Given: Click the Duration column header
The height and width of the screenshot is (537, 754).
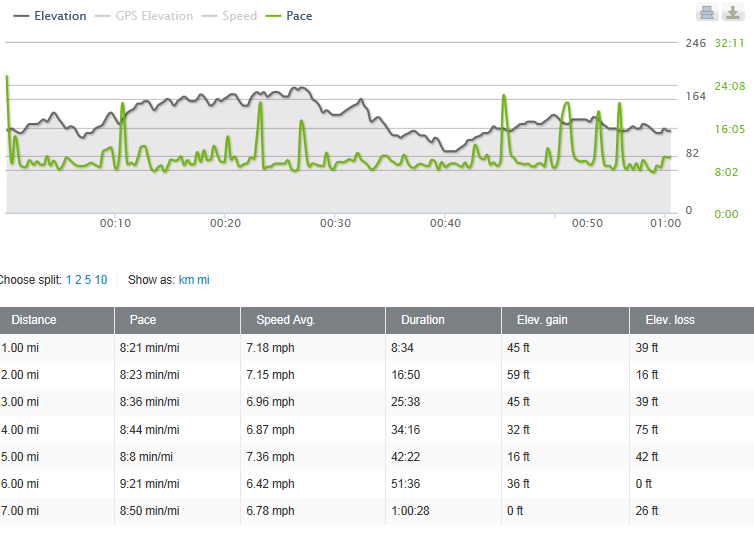Looking at the screenshot, I should [422, 320].
